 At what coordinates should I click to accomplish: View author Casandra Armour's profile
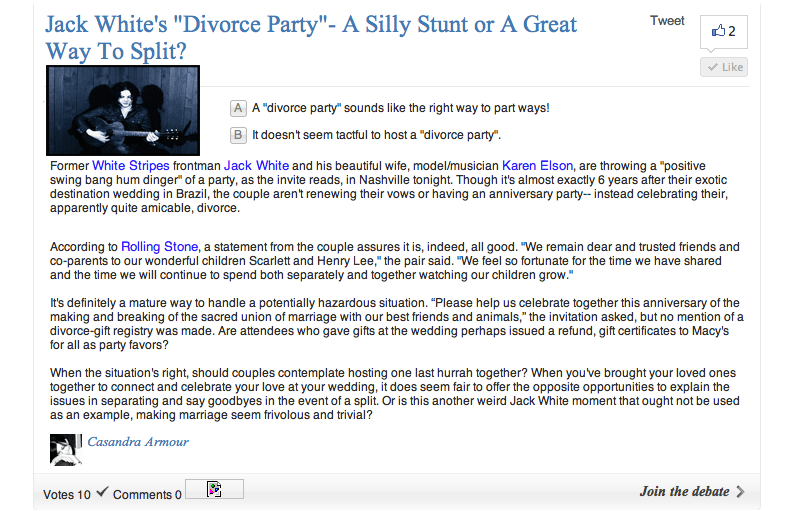138,442
